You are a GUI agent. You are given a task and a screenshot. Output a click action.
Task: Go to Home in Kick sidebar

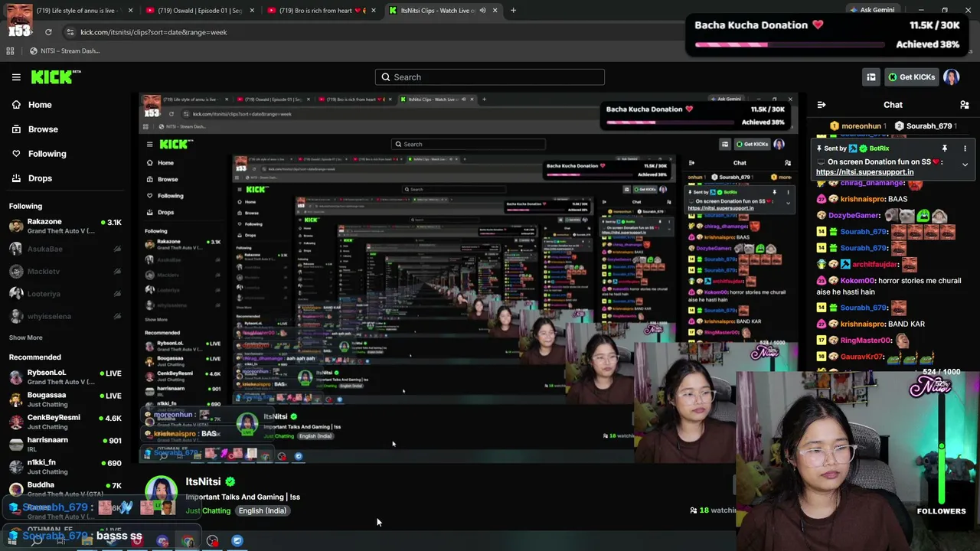40,105
